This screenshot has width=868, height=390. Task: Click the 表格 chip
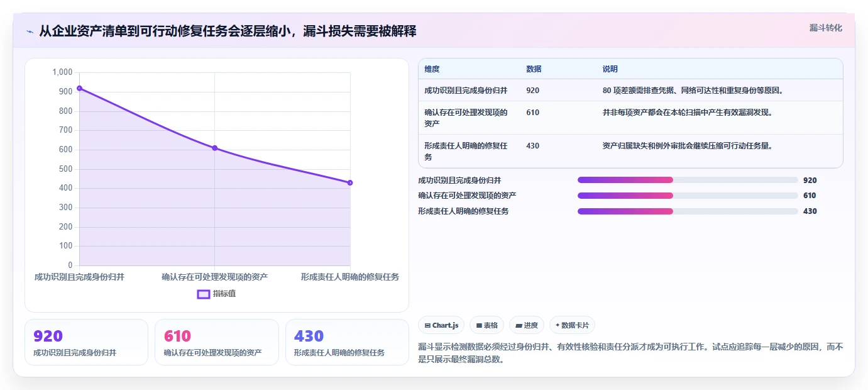[487, 325]
